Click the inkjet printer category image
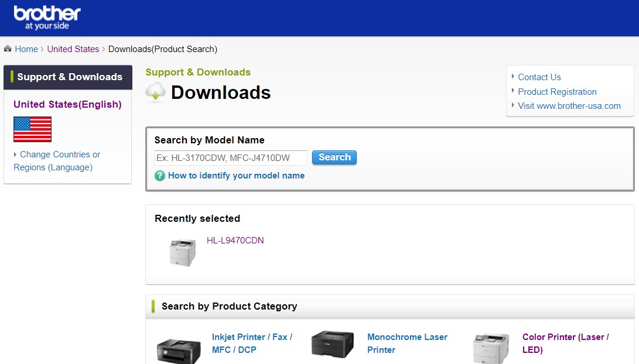 [x=179, y=351]
